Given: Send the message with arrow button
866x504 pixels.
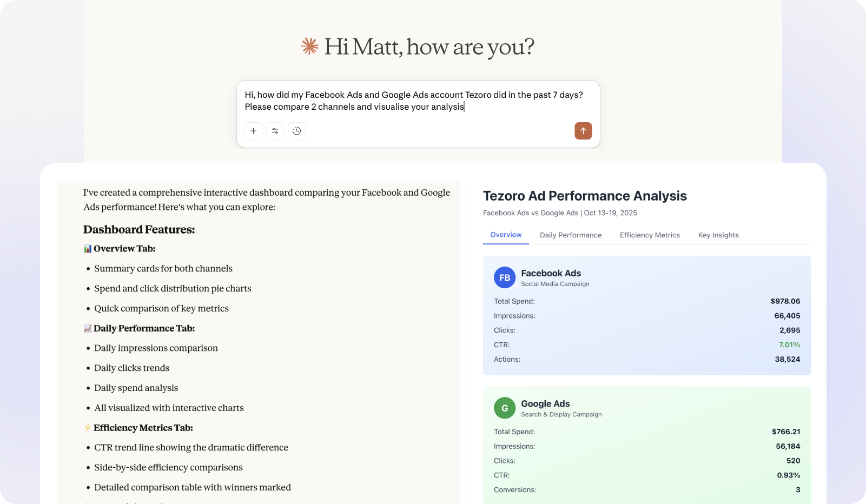Looking at the screenshot, I should (583, 131).
